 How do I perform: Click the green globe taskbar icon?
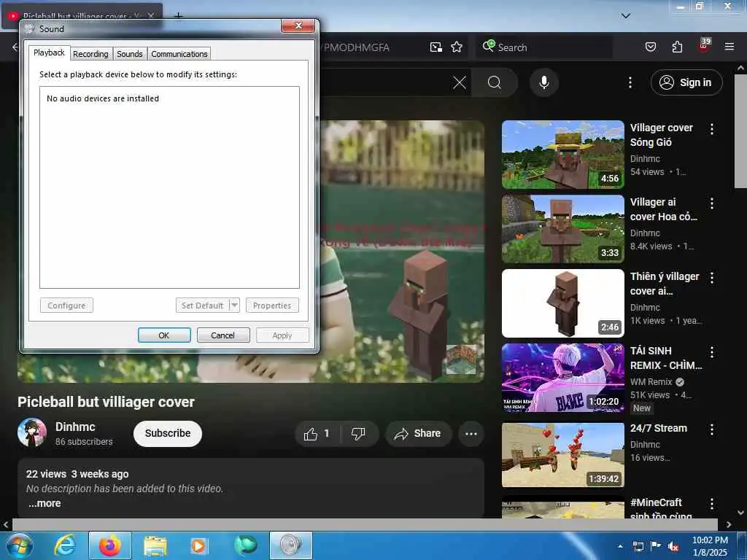coord(245,545)
